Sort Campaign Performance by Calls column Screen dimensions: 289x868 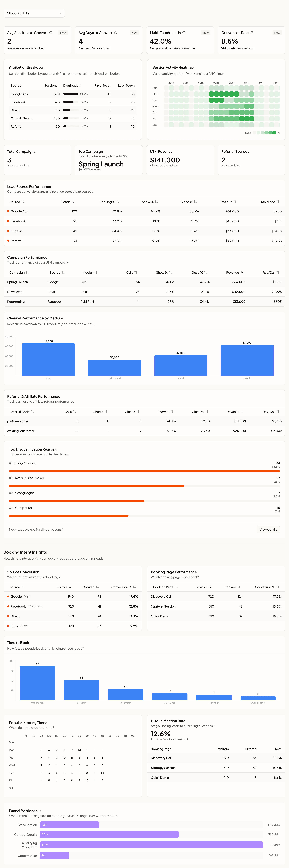click(x=132, y=272)
